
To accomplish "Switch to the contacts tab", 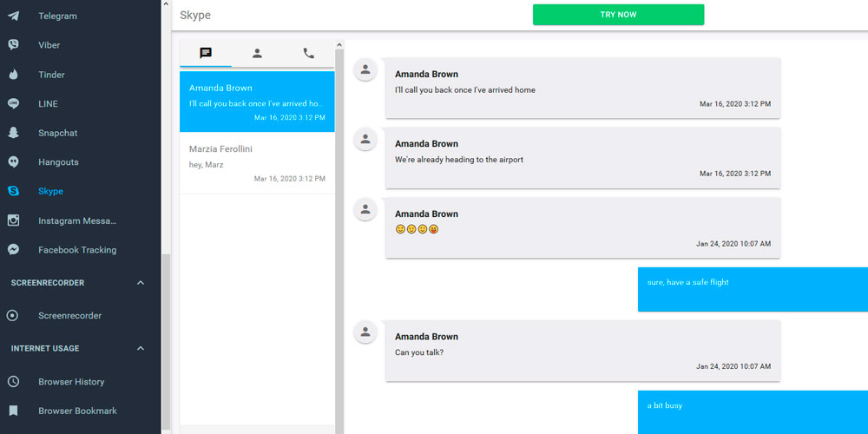I will (258, 53).
